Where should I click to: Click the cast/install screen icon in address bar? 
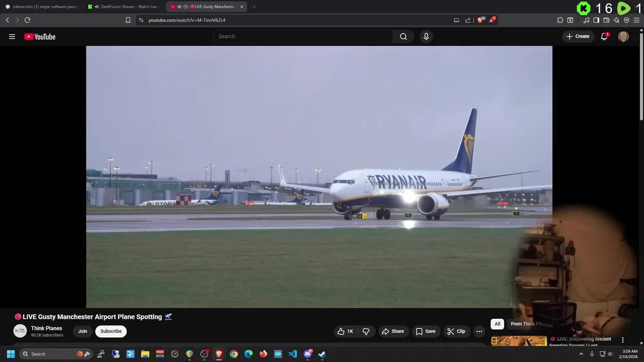(456, 20)
